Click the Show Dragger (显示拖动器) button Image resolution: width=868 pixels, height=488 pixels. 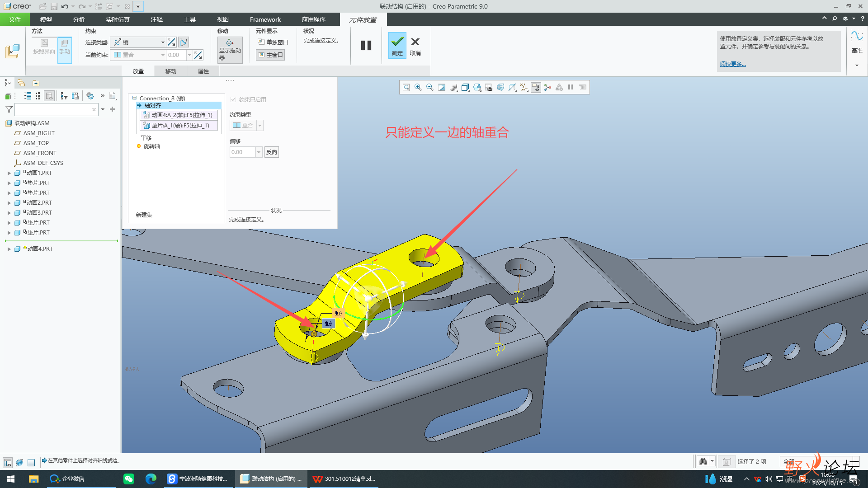pos(230,50)
